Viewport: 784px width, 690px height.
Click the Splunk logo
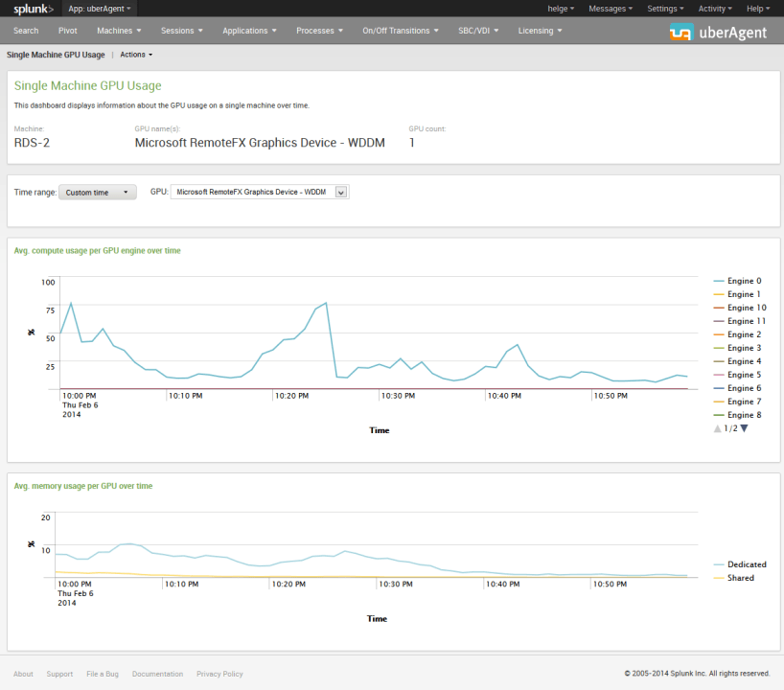coord(33,9)
